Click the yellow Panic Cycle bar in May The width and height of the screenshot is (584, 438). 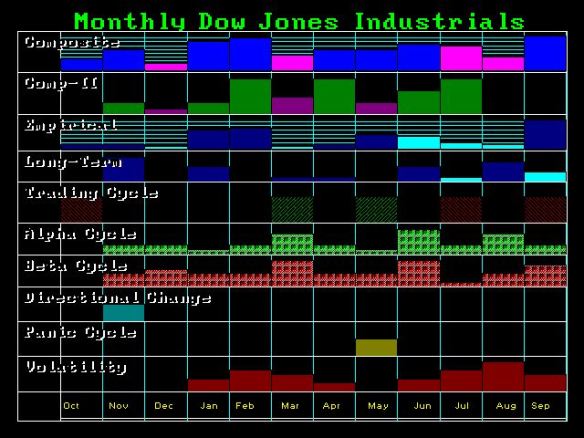point(376,347)
